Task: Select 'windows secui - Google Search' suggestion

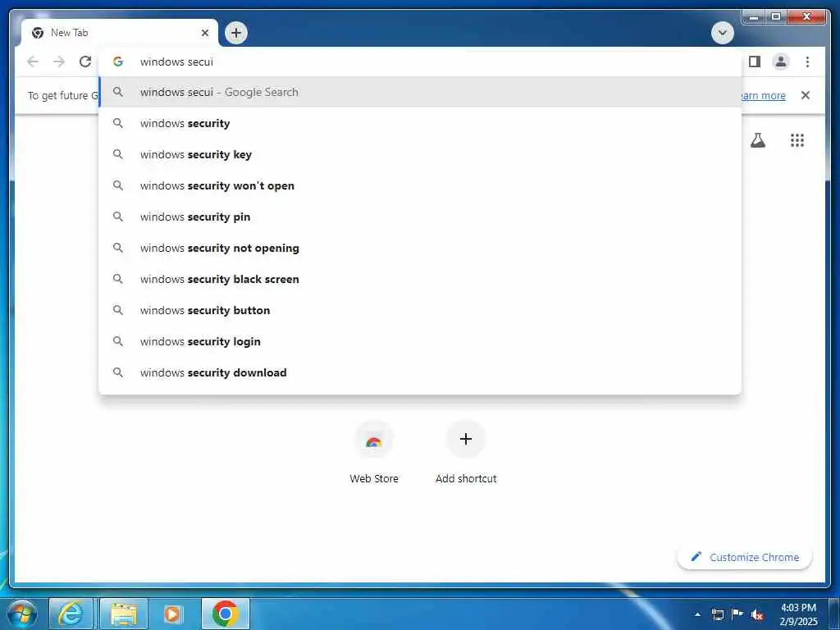Action: [420, 92]
